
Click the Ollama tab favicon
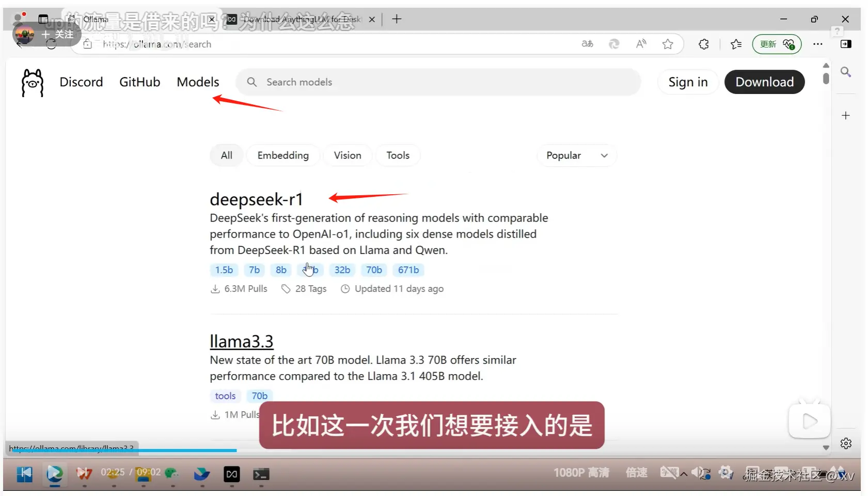[x=72, y=19]
